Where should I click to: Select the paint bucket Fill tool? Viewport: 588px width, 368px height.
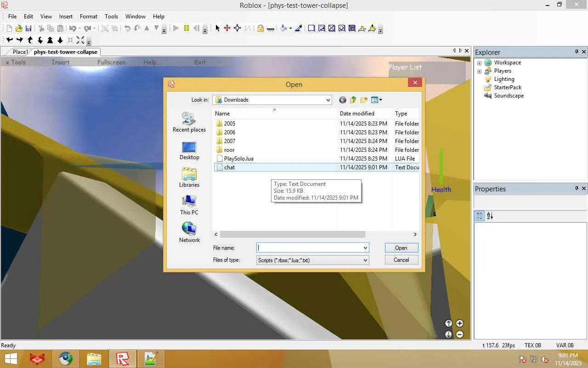pyautogui.click(x=283, y=29)
